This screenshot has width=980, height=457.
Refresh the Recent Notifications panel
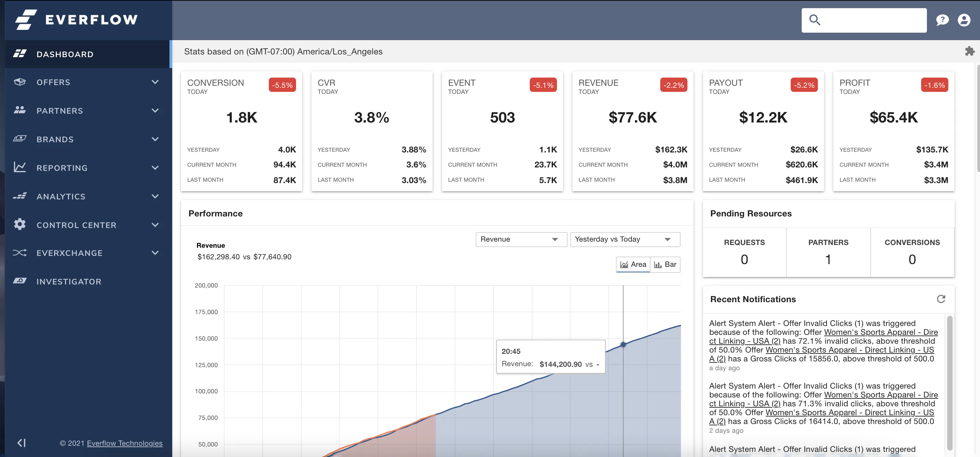pyautogui.click(x=941, y=299)
